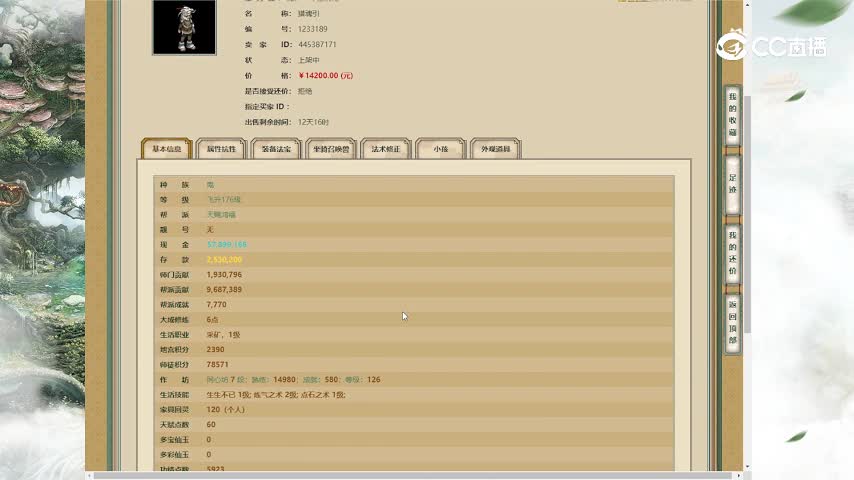Click the remaining time 12天16时
The width and height of the screenshot is (854, 480).
[x=313, y=122]
